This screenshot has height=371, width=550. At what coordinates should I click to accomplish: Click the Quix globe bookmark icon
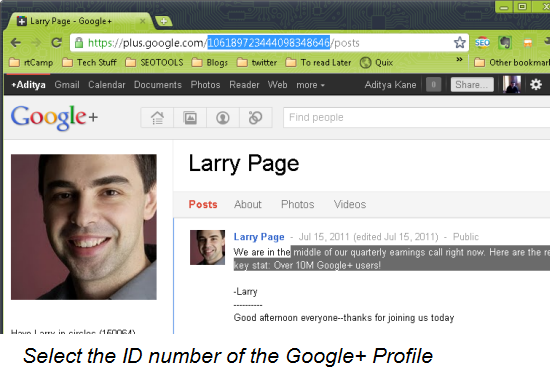[x=365, y=62]
